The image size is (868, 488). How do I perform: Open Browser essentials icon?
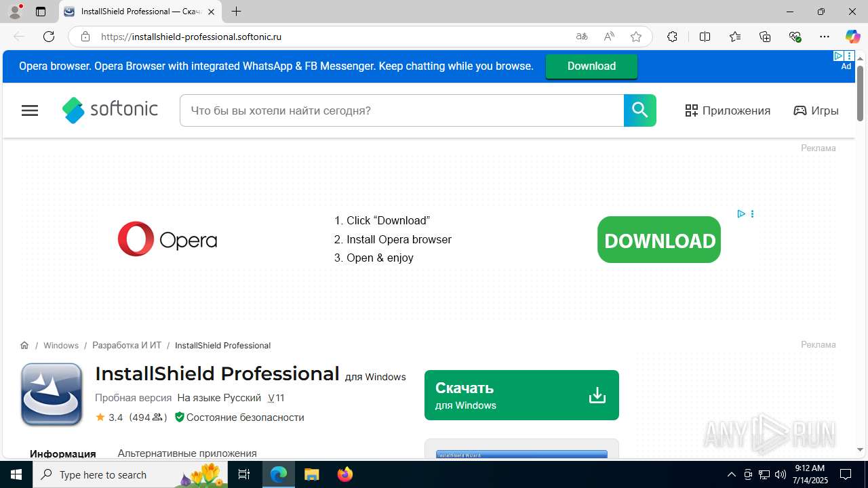(795, 37)
